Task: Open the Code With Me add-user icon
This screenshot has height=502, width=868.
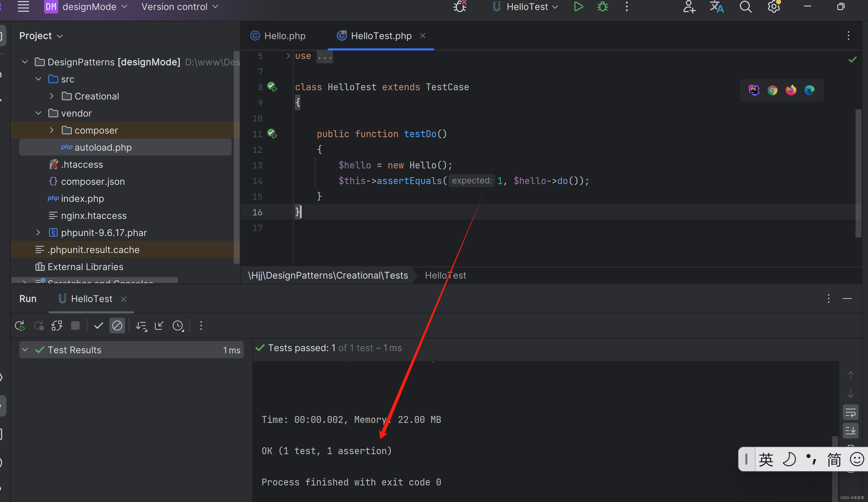Action: click(x=689, y=7)
